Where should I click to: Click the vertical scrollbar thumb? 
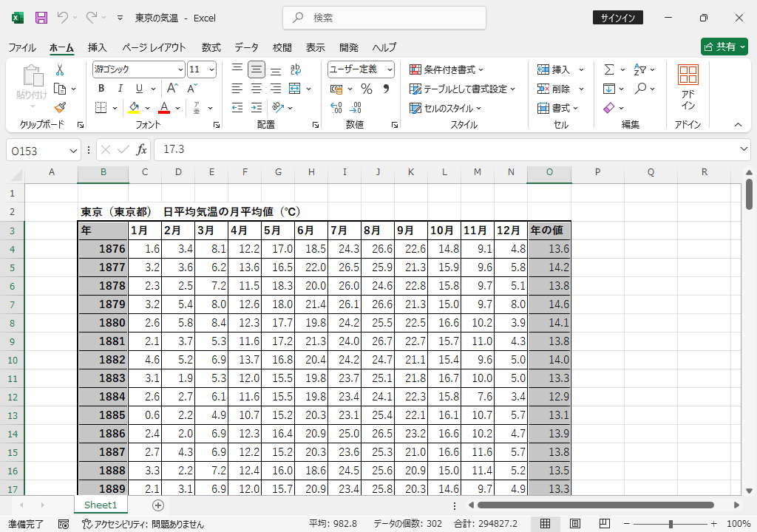pos(749,194)
